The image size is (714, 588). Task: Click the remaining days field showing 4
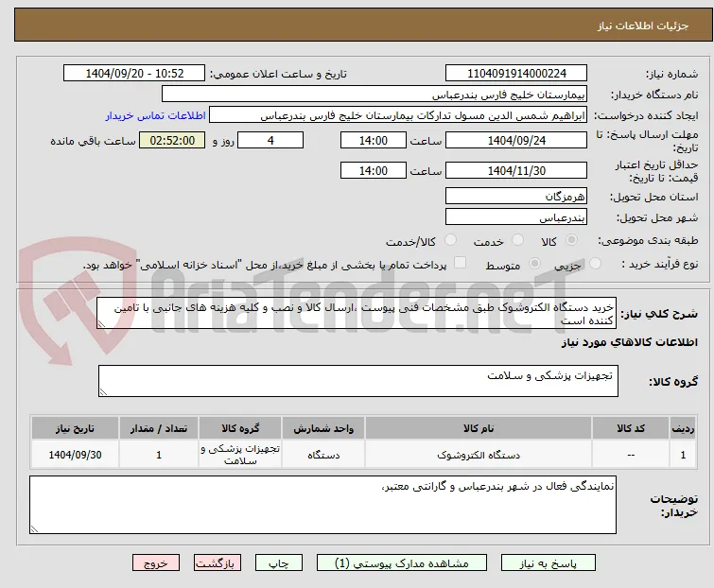tap(270, 140)
